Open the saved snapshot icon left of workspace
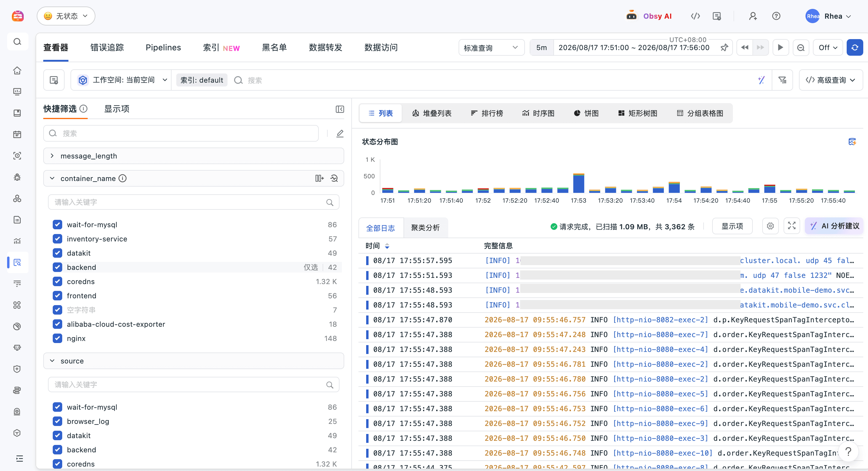 pos(54,80)
